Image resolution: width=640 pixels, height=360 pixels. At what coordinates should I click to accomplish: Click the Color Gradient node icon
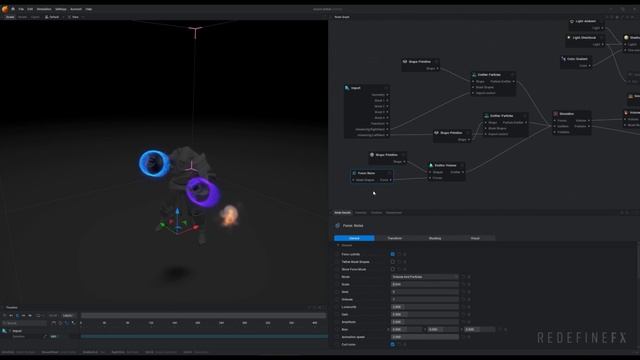(563, 59)
